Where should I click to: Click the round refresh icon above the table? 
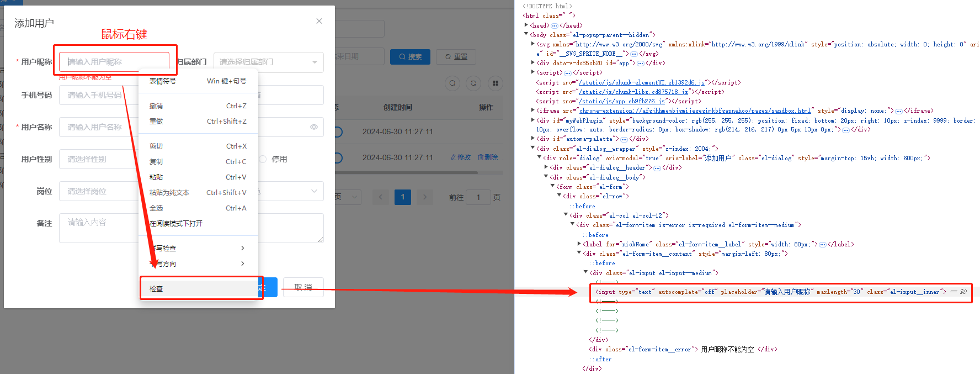[x=473, y=83]
